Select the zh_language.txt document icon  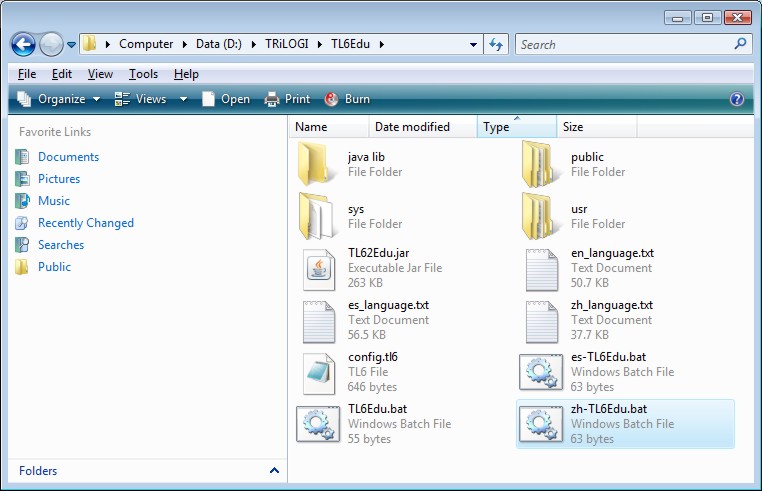(x=542, y=321)
